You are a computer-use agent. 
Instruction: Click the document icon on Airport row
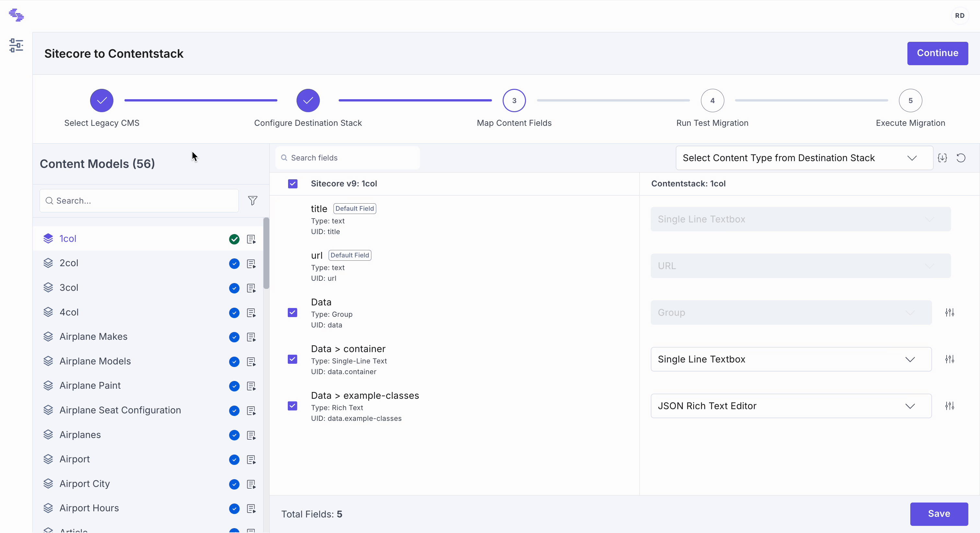tap(251, 459)
